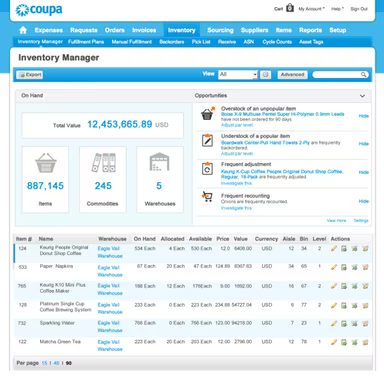Click the search magnifier icon

363,75
